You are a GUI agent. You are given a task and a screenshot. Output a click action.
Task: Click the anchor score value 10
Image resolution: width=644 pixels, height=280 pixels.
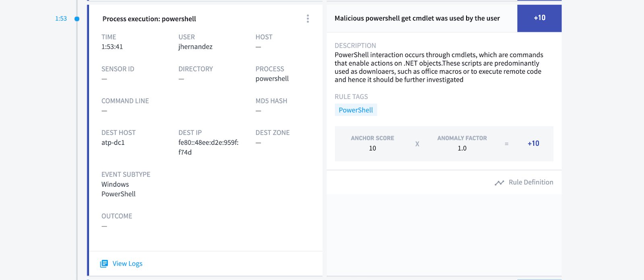coord(372,148)
